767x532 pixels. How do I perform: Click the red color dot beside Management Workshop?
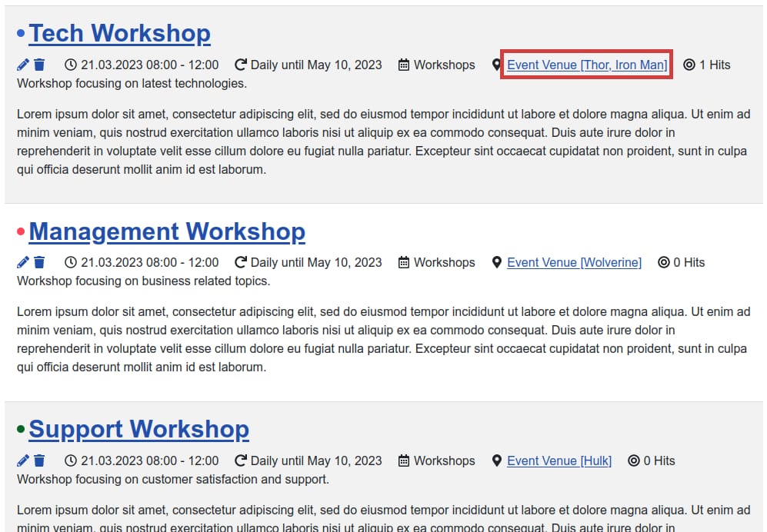coord(21,231)
